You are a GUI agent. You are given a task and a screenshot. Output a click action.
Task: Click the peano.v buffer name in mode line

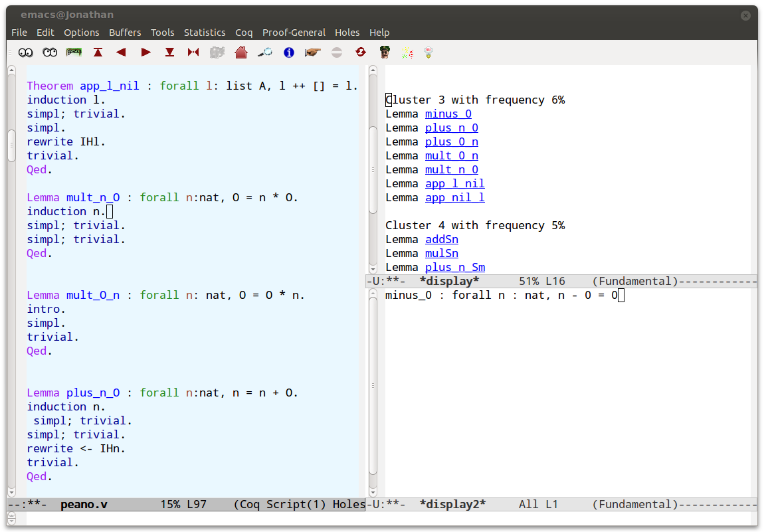84,505
